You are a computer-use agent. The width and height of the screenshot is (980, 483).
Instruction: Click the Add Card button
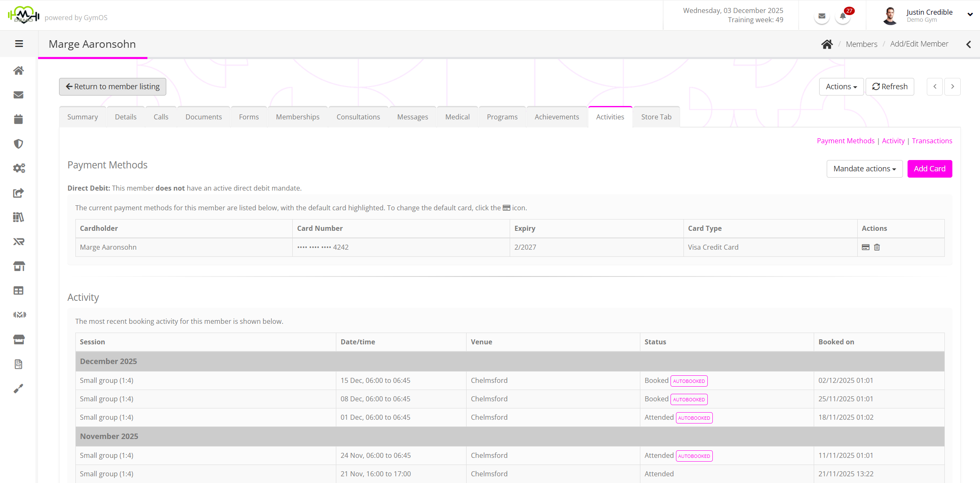click(929, 169)
